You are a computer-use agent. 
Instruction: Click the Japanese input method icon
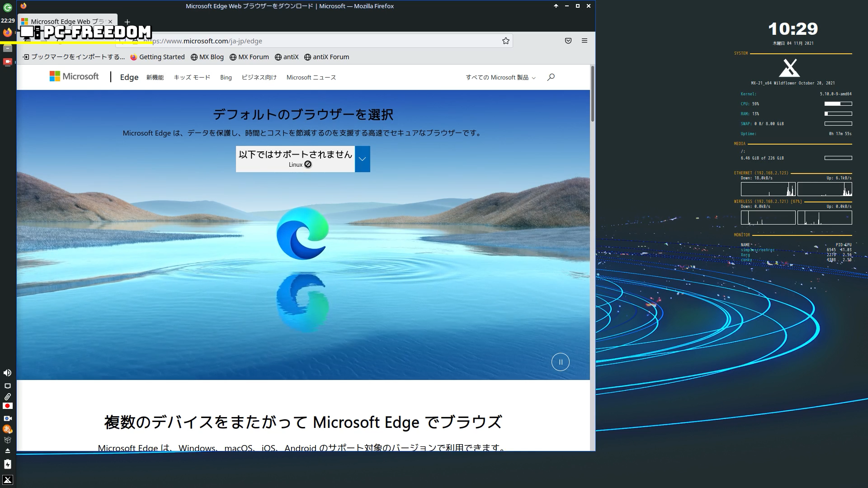[x=7, y=429]
